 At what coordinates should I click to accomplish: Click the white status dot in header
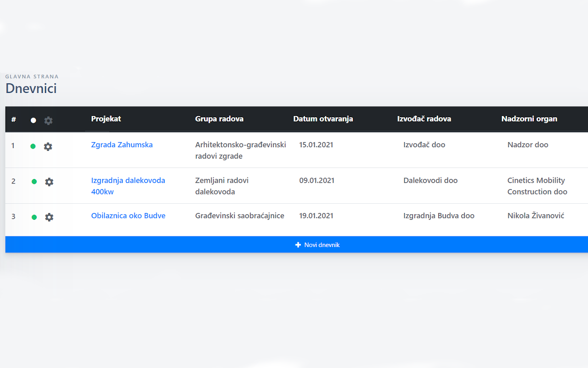click(33, 121)
